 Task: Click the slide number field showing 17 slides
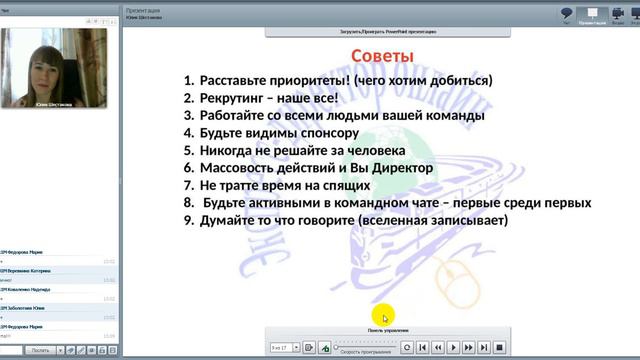coord(281,348)
